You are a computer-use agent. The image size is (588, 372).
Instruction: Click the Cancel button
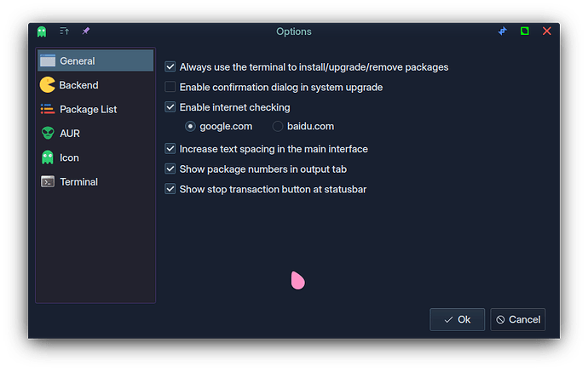518,319
